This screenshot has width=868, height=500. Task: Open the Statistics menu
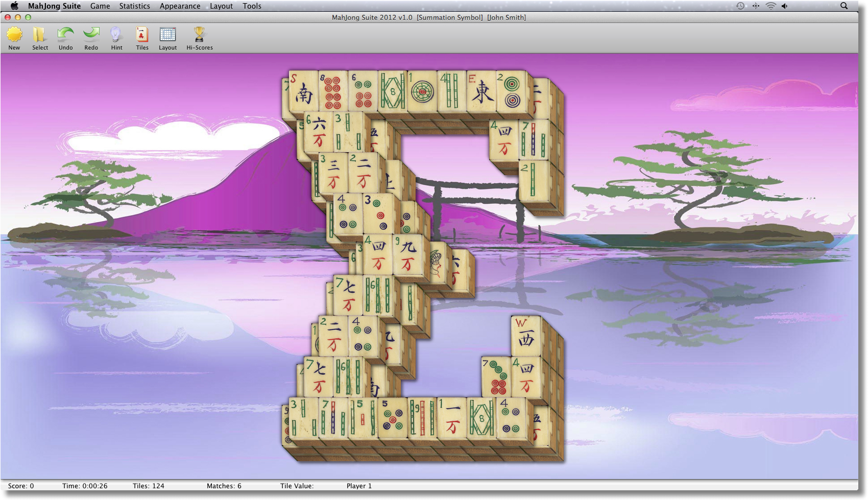pos(134,6)
